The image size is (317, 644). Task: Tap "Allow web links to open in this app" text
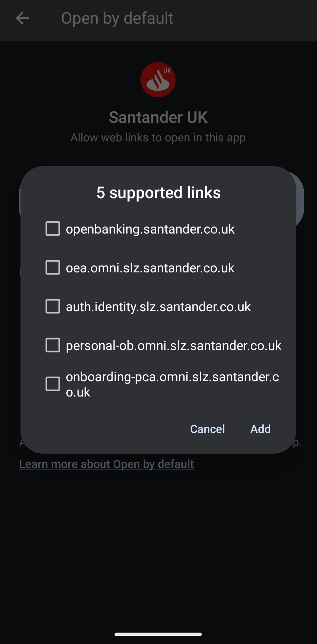click(158, 138)
